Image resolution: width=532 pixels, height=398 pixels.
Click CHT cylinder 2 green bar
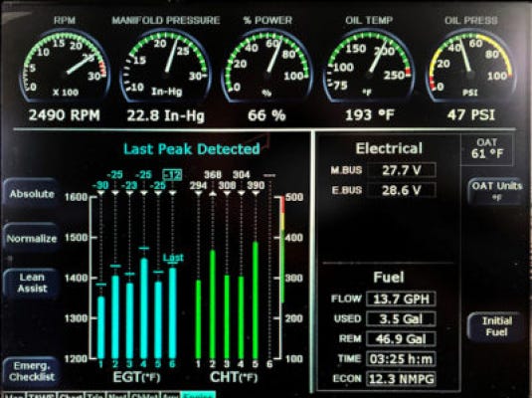(213, 304)
